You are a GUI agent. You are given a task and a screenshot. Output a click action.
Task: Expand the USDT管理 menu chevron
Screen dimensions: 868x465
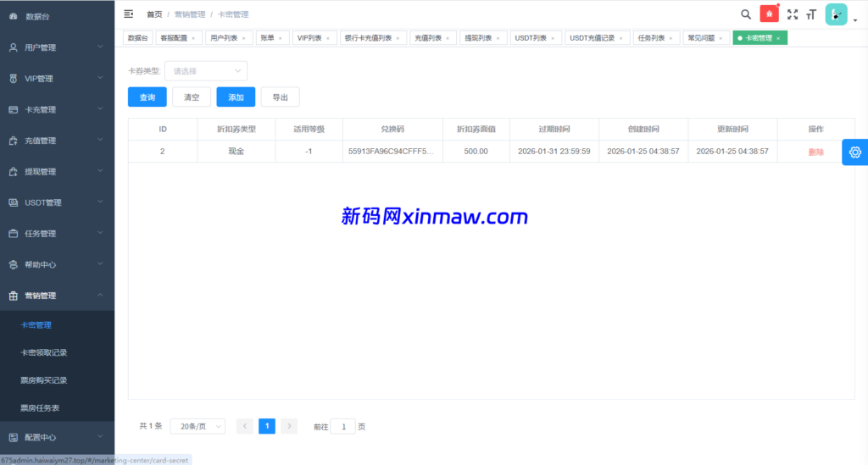[x=100, y=202]
